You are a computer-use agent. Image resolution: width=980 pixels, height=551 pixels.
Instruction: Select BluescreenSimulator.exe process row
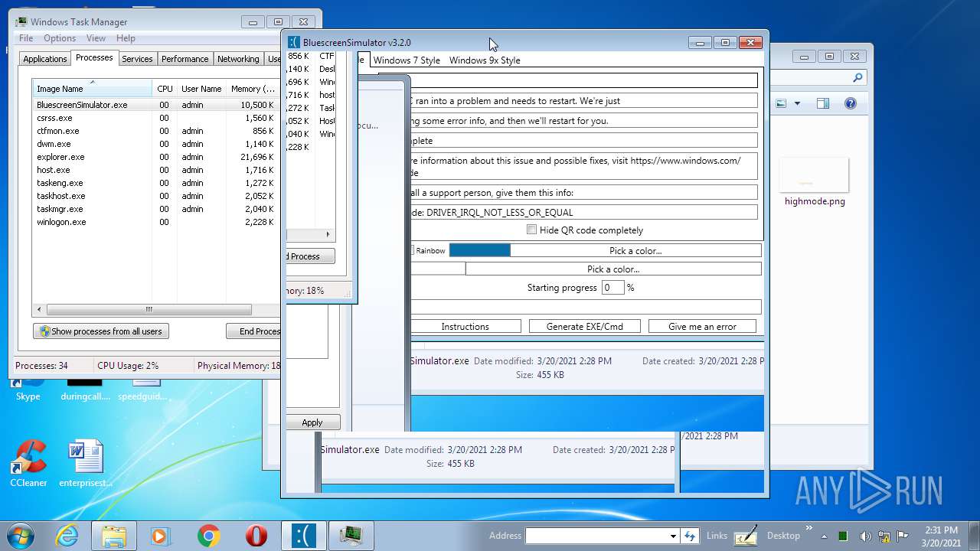click(155, 105)
